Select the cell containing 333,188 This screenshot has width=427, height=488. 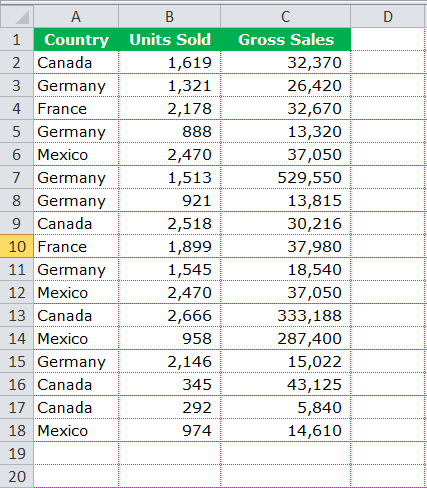pos(286,315)
